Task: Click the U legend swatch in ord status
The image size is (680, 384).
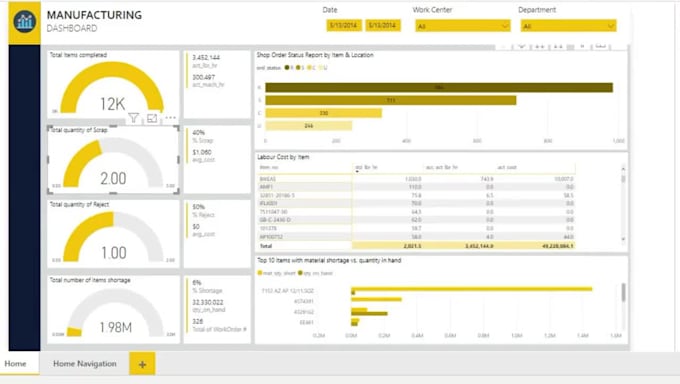Action: (321, 68)
